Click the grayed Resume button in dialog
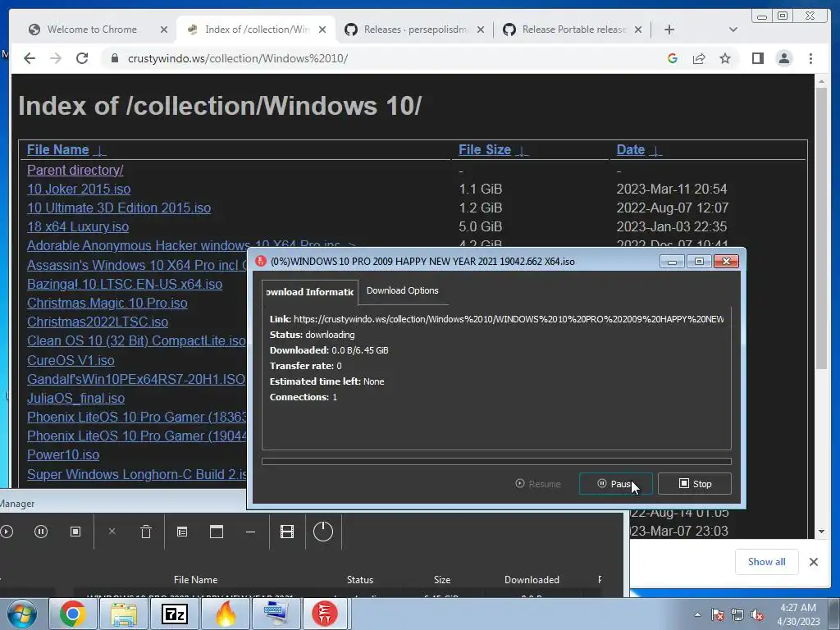Screen dimensions: 840x630 point(538,484)
